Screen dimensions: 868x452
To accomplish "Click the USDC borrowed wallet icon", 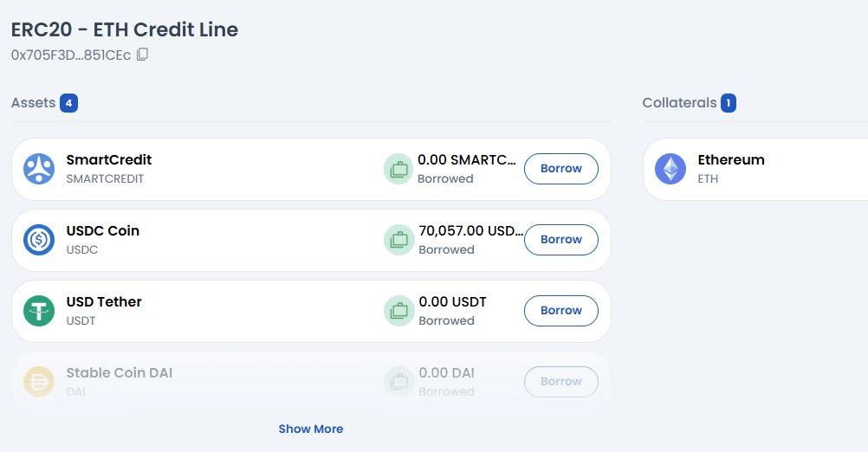I will click(x=398, y=240).
